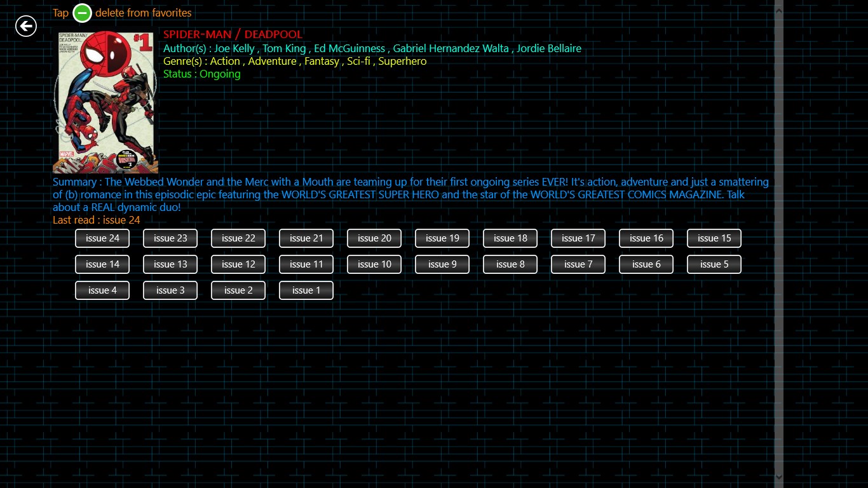Click the issue 3 button
This screenshot has height=488, width=868.
[170, 290]
